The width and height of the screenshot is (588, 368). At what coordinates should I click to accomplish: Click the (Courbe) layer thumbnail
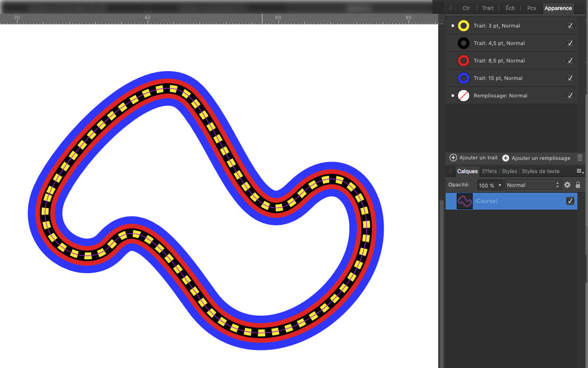click(464, 201)
